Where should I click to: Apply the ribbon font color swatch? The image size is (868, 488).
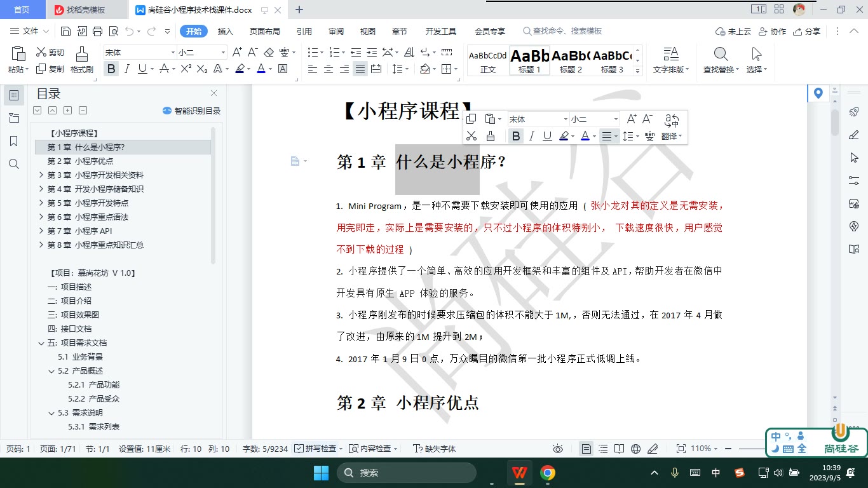coord(261,69)
